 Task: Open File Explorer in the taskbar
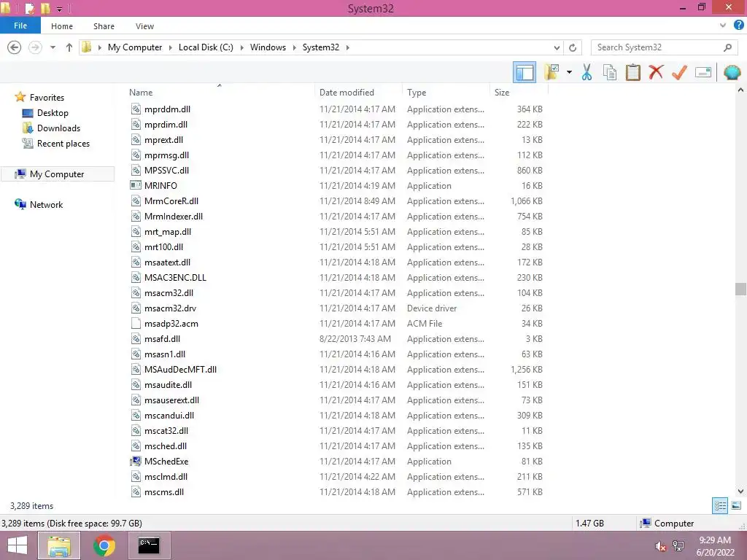[58, 545]
